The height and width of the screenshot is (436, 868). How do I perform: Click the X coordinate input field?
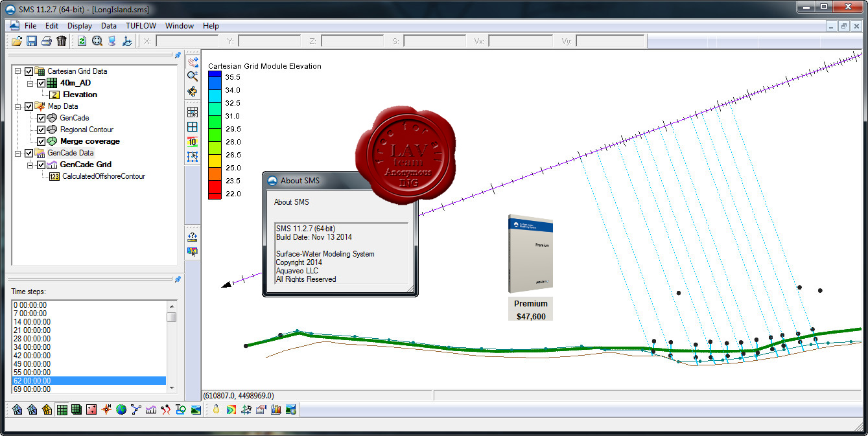coord(187,41)
